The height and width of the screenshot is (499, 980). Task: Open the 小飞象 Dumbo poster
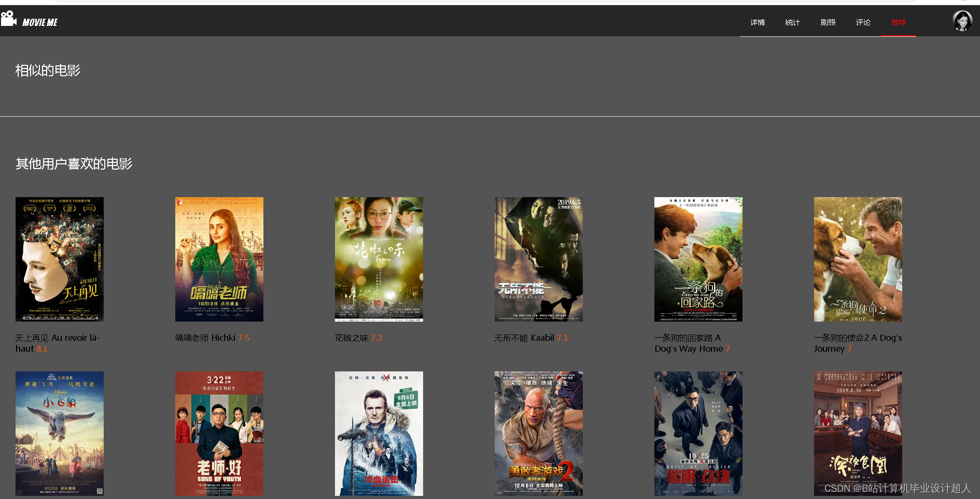pyautogui.click(x=60, y=434)
